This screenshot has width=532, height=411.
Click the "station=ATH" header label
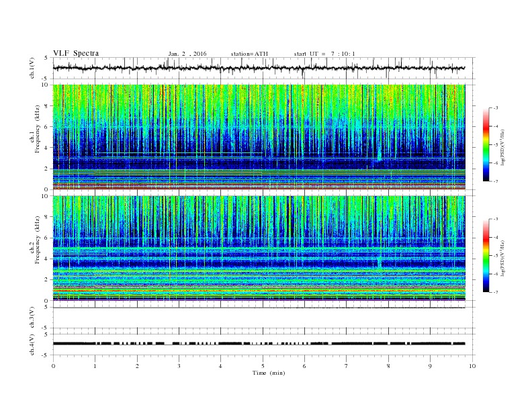(x=249, y=54)
